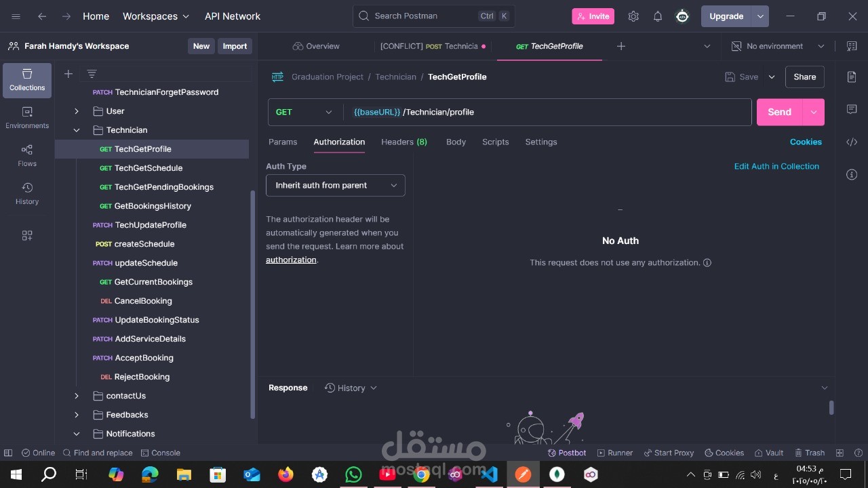
Task: Click the Search Postman field
Action: click(434, 16)
